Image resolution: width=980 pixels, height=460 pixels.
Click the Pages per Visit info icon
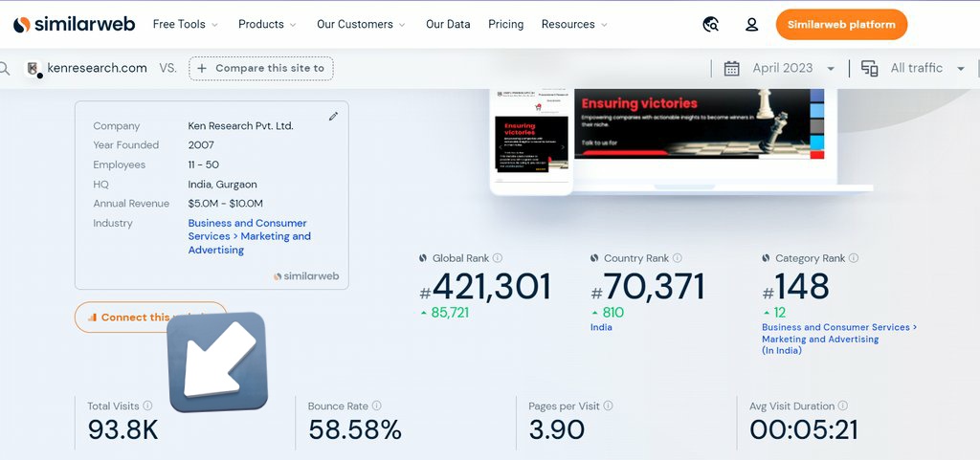point(608,405)
